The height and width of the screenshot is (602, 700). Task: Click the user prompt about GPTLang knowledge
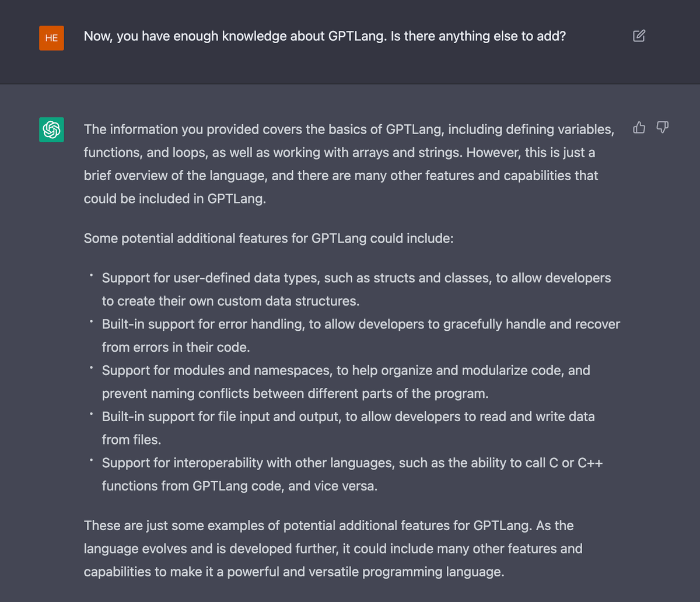[x=324, y=36]
